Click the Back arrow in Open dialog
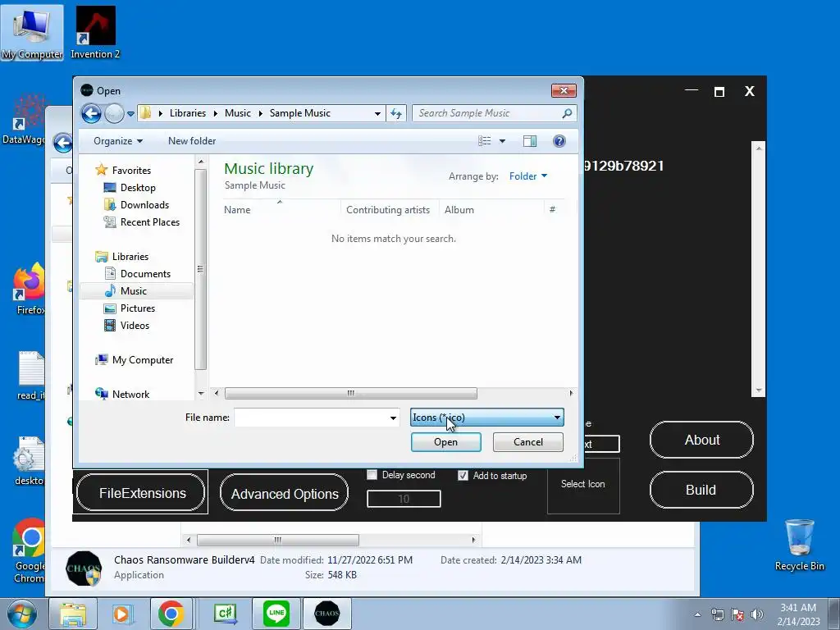 pos(91,113)
